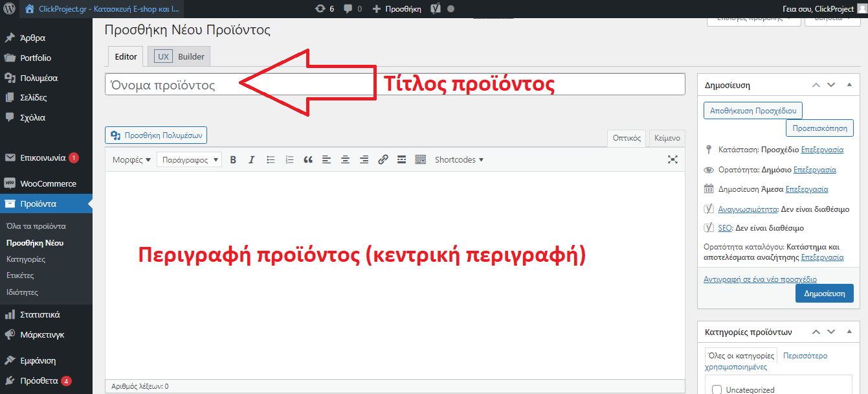Apply bold formatting in the editor toolbar
The width and height of the screenshot is (868, 394).
coord(233,159)
